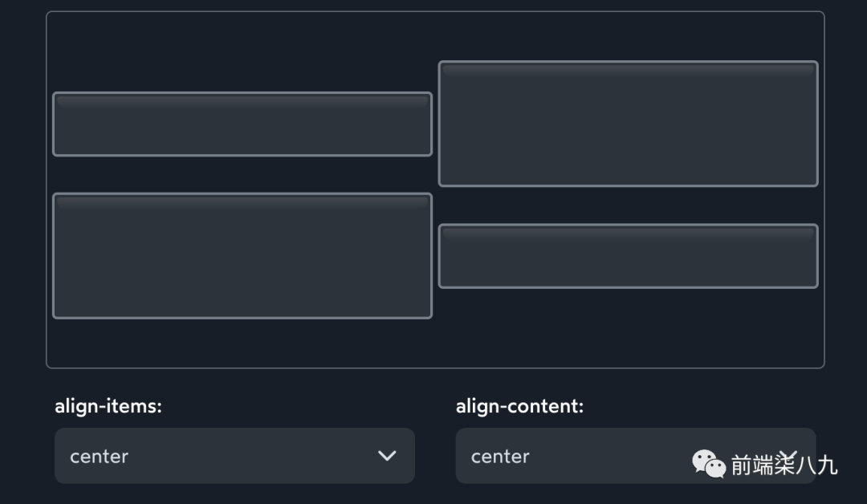Click the "align-items:" label text
The image size is (867, 504).
tap(108, 406)
